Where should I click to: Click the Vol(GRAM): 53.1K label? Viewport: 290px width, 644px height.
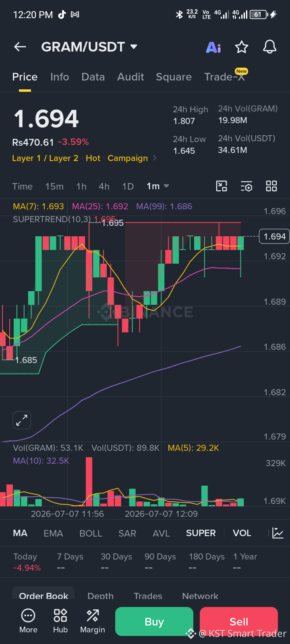click(48, 448)
